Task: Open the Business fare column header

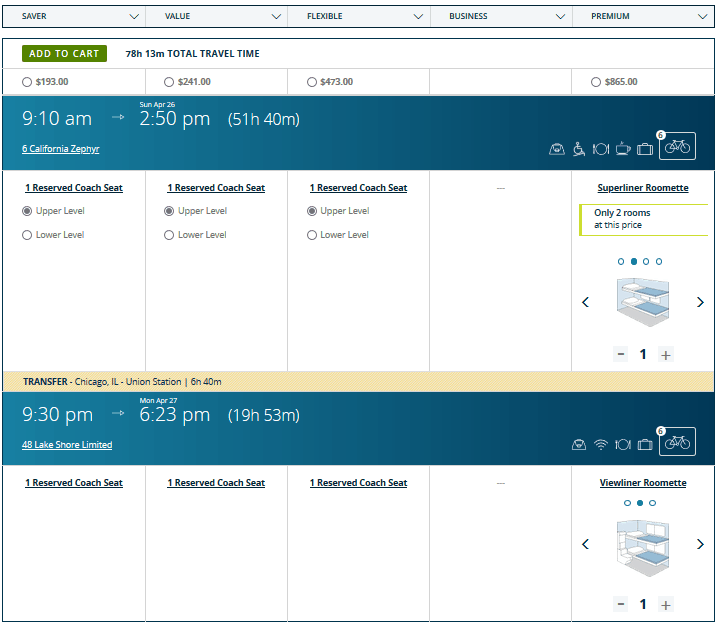Action: pyautogui.click(x=500, y=17)
